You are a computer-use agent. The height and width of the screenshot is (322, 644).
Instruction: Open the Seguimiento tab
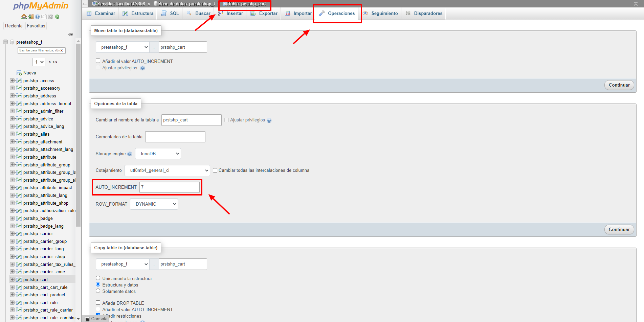(x=380, y=13)
